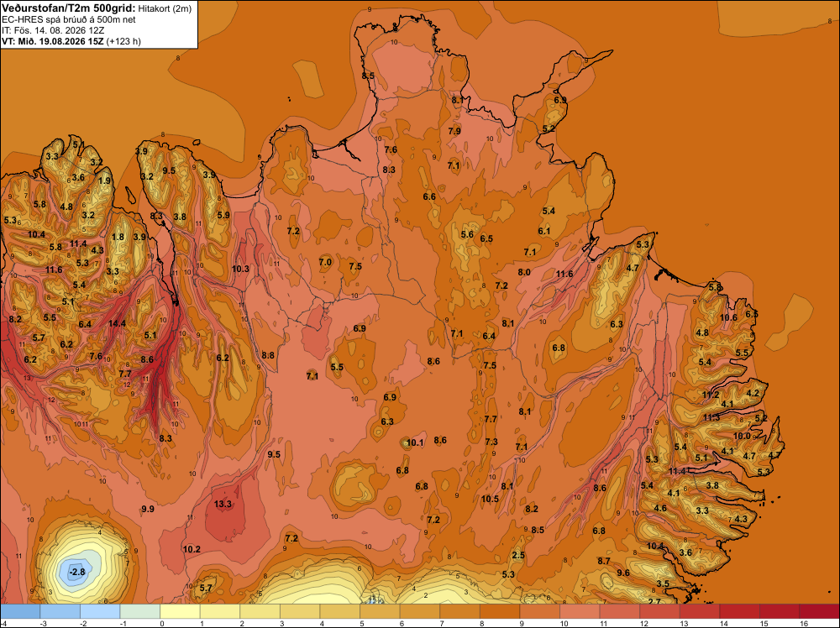Select the '7.0' temperature label

(325, 262)
